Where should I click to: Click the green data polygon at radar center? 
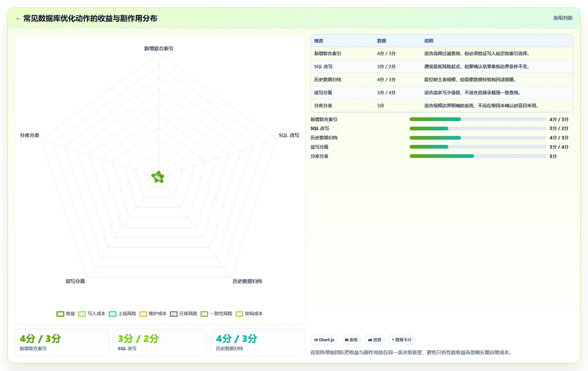click(x=158, y=177)
